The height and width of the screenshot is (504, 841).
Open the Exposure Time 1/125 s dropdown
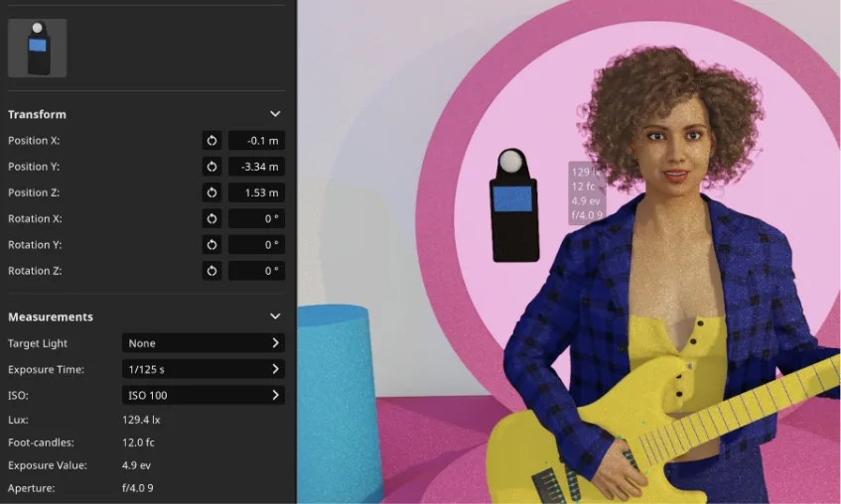point(203,369)
